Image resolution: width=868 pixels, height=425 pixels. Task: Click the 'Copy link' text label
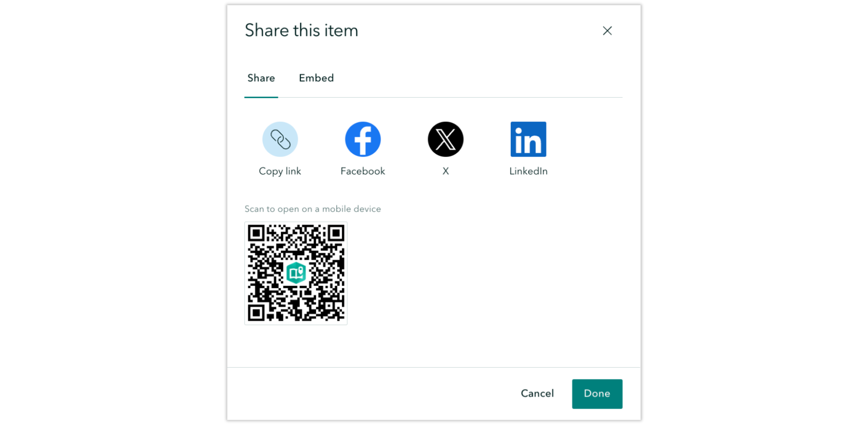tap(280, 171)
